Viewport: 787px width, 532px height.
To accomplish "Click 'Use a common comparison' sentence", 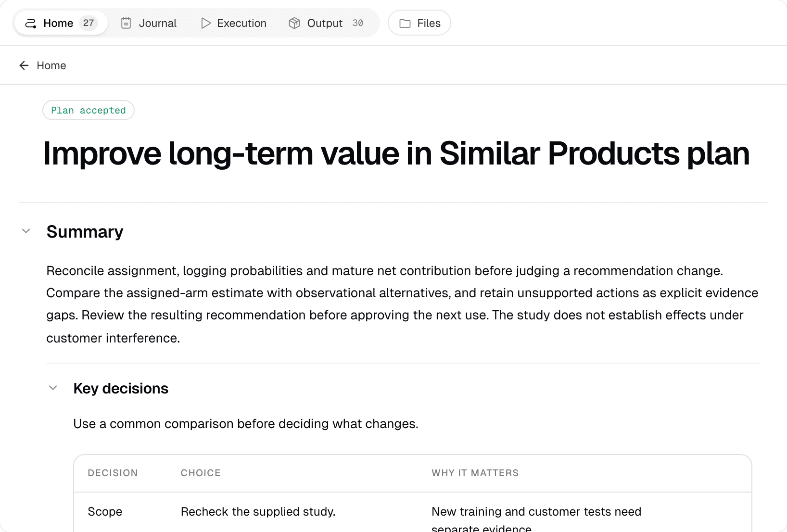I will point(246,424).
